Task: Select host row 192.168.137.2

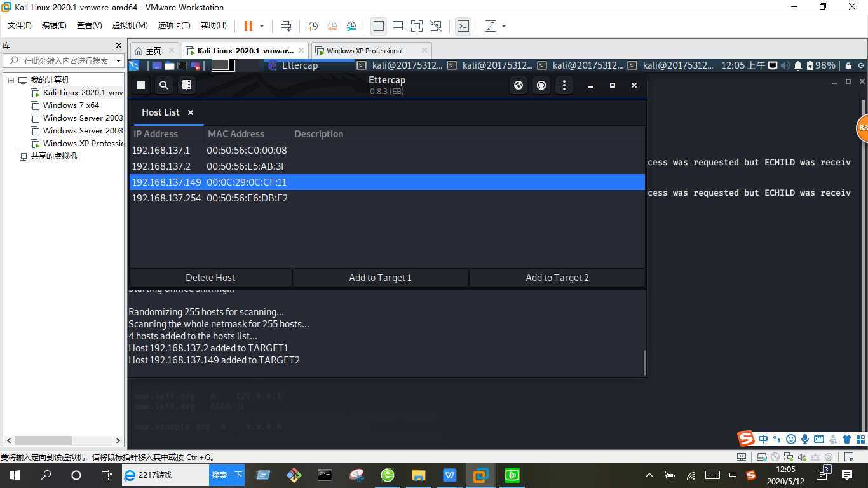Action: pyautogui.click(x=387, y=166)
